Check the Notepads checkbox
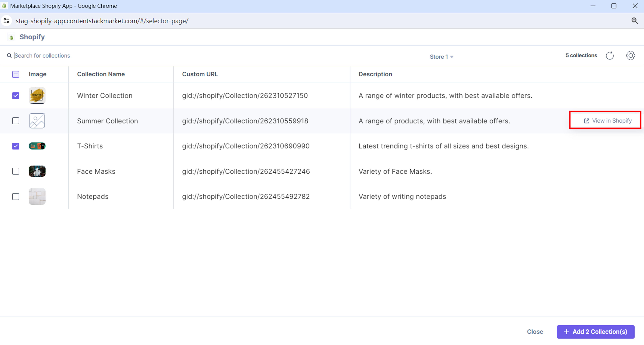Screen dimensions: 644x345 click(16, 197)
